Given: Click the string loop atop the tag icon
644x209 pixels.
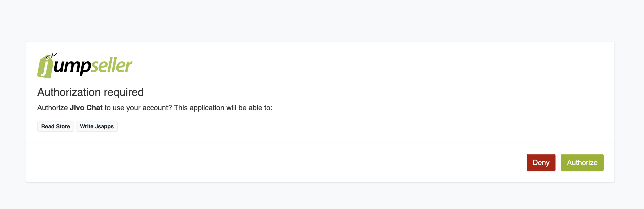Looking at the screenshot, I should pos(52,56).
